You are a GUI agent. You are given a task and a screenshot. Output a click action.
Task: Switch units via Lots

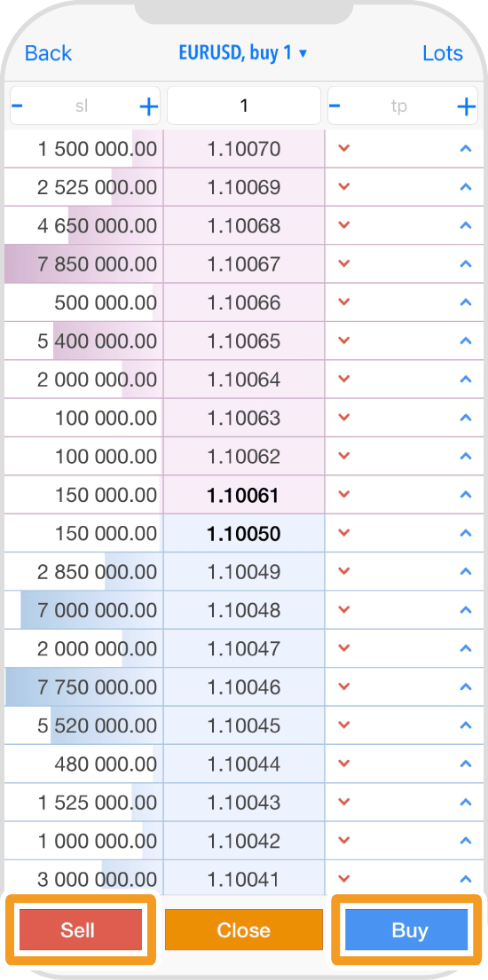point(443,53)
